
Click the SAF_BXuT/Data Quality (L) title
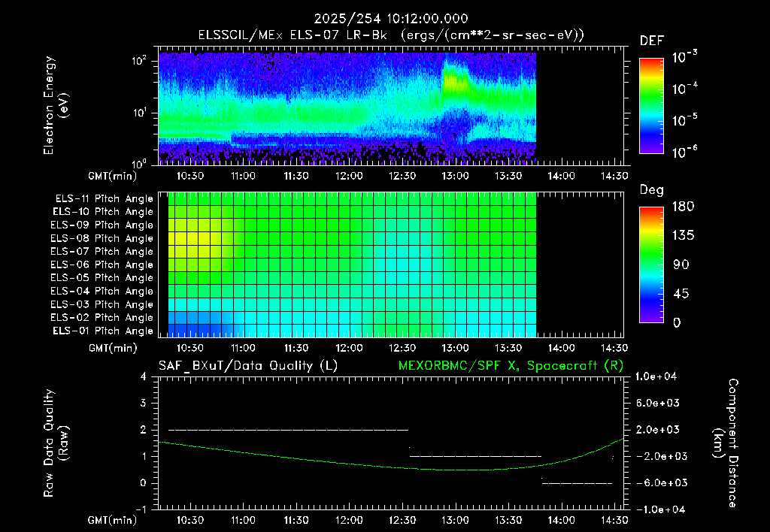[248, 366]
